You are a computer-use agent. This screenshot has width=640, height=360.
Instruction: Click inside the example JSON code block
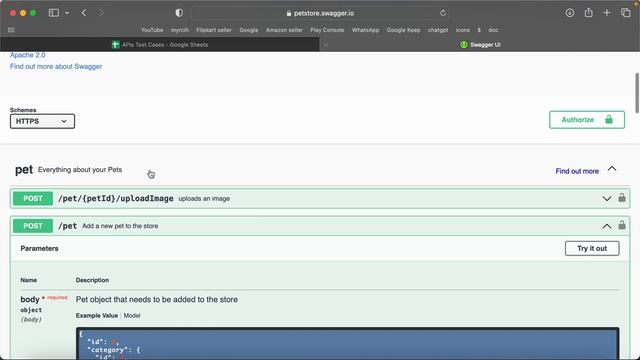(x=347, y=344)
